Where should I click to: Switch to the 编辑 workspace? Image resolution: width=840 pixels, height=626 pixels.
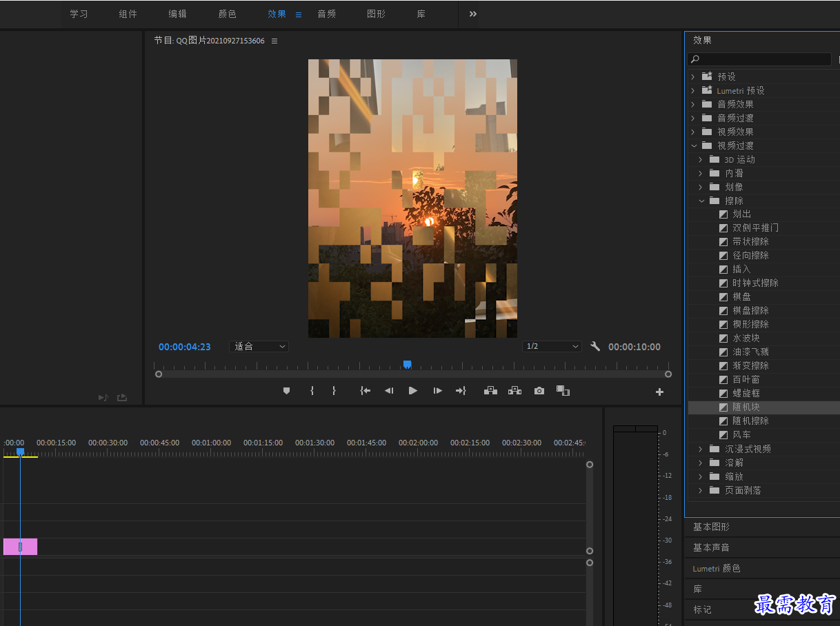tap(178, 14)
